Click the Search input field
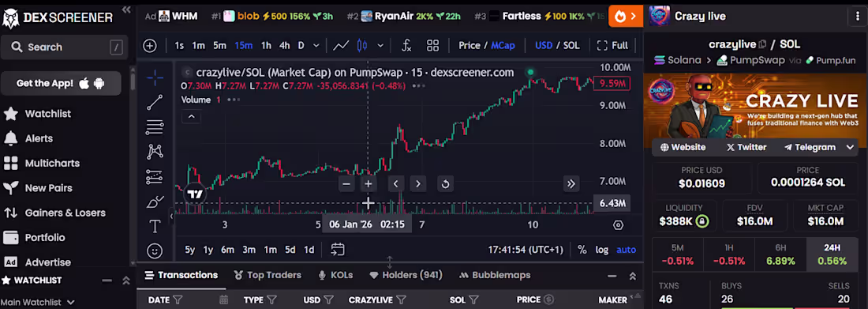This screenshot has width=868, height=309. click(64, 47)
